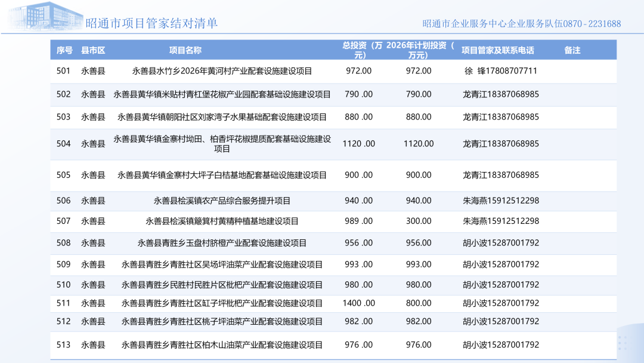This screenshot has height=363, width=644.
Task: Click total investment "1400 .00" in row 511
Action: coord(358,303)
